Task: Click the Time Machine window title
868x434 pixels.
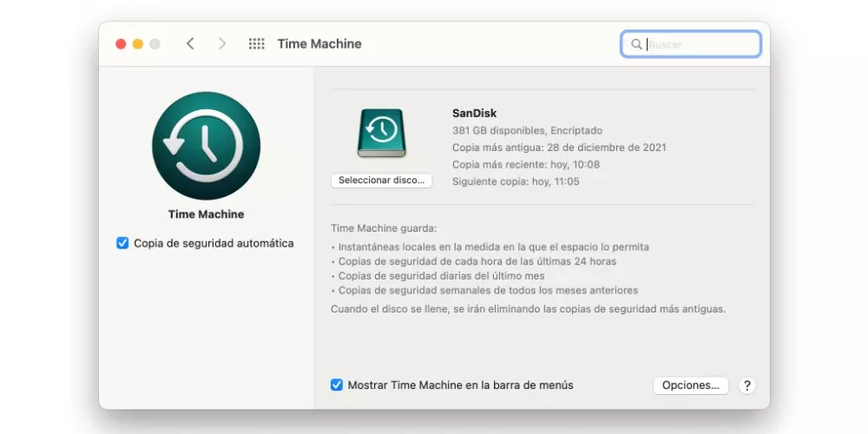Action: point(319,43)
